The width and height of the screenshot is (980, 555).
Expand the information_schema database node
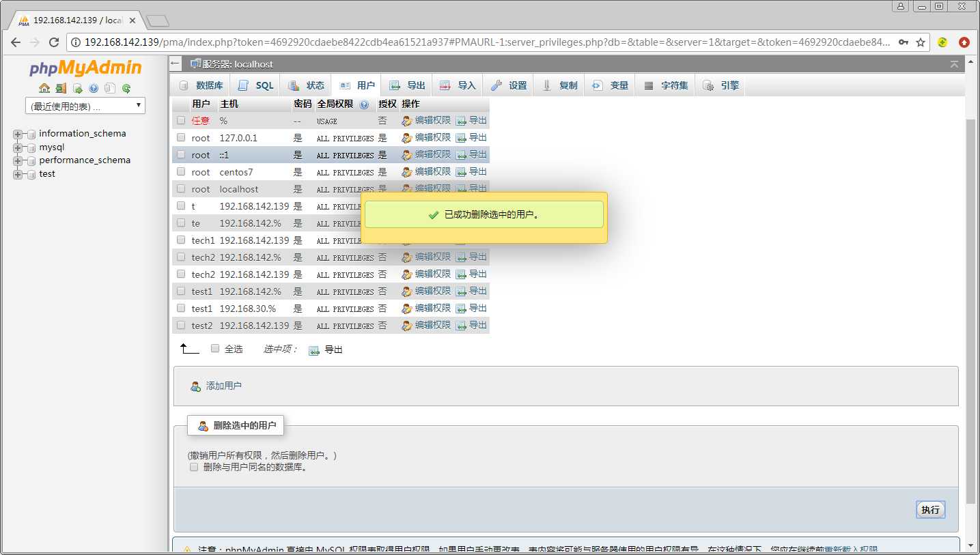pos(18,134)
